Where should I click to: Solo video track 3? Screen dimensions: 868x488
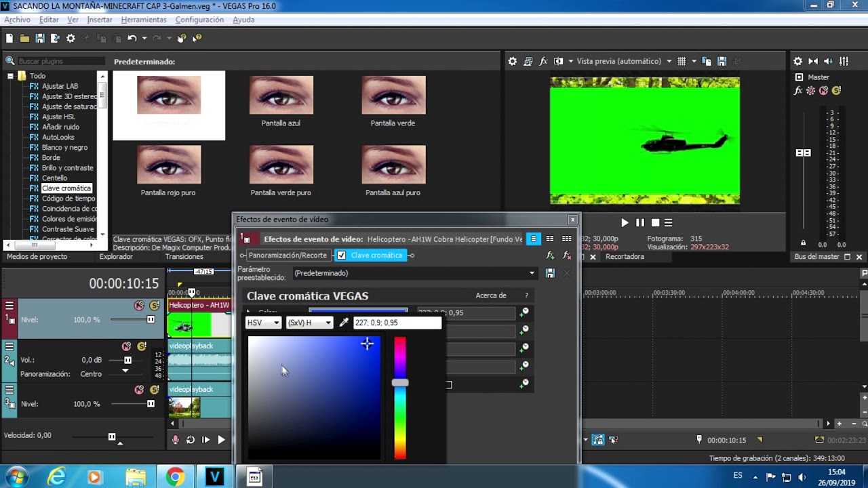pos(155,390)
